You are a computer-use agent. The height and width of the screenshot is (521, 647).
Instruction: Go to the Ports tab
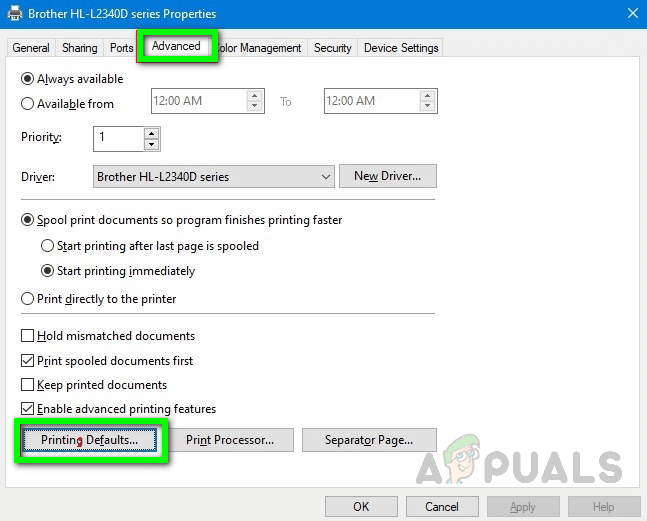[x=122, y=48]
